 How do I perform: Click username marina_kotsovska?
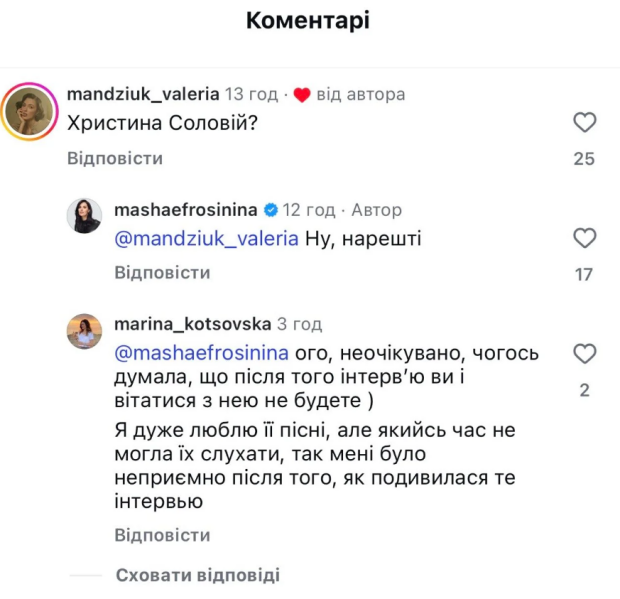point(191,325)
